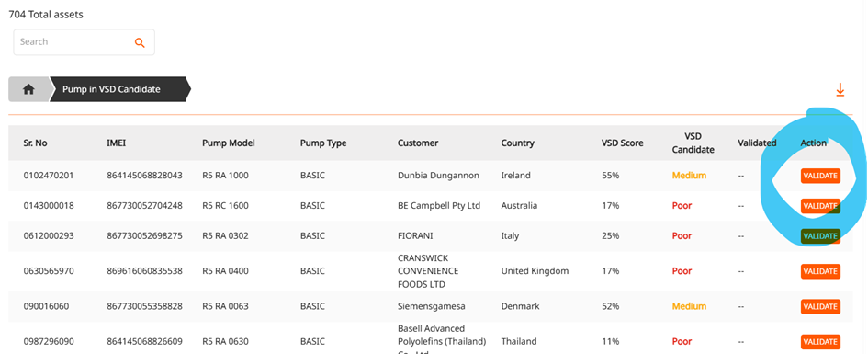Click inside the Search input field
868x354 pixels.
[85, 42]
